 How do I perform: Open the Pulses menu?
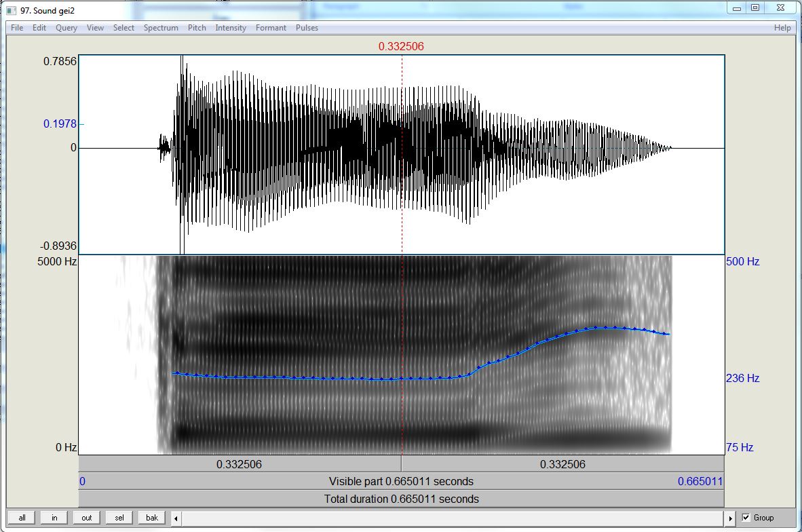pos(307,28)
